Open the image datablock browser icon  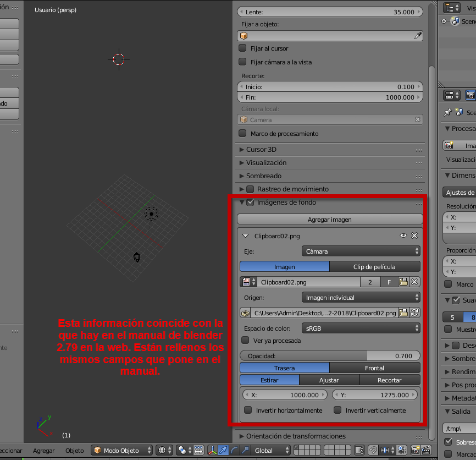click(249, 282)
